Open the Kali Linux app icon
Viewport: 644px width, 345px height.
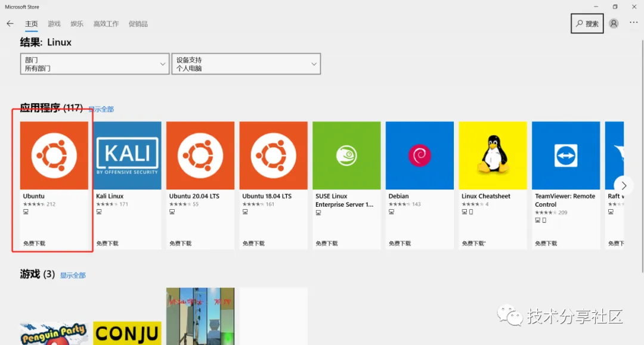[x=128, y=156]
